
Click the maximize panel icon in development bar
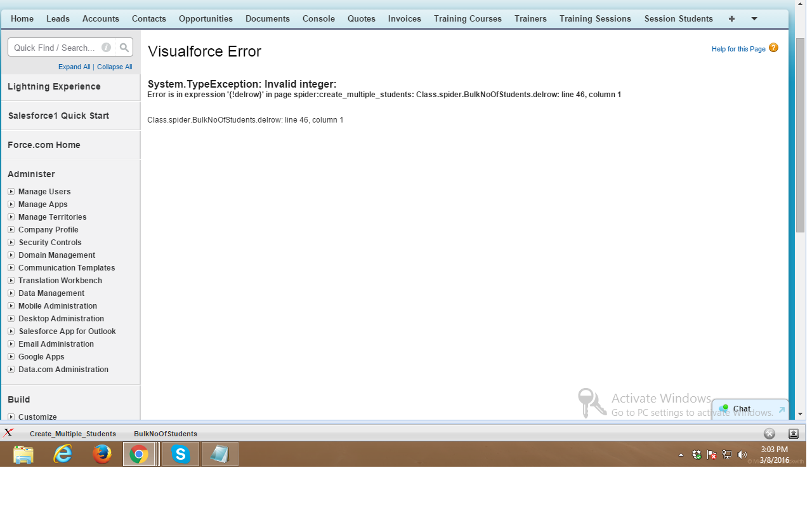[x=793, y=434]
